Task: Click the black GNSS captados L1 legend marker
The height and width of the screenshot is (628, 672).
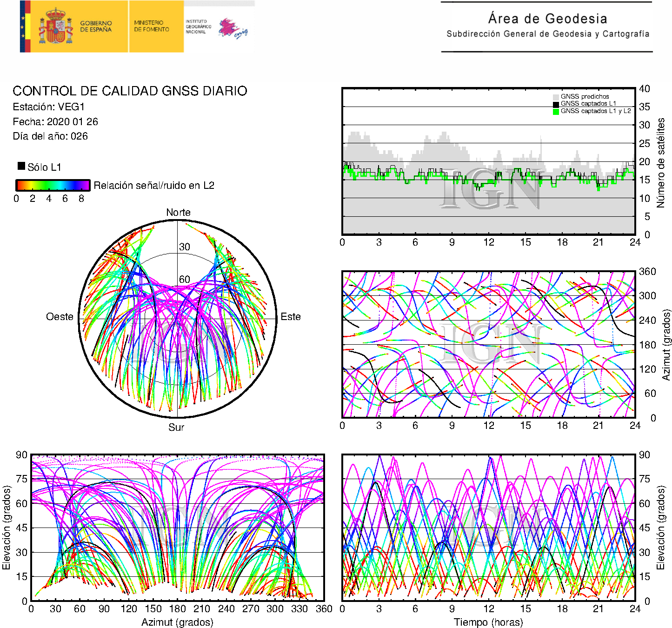Action: tap(556, 104)
